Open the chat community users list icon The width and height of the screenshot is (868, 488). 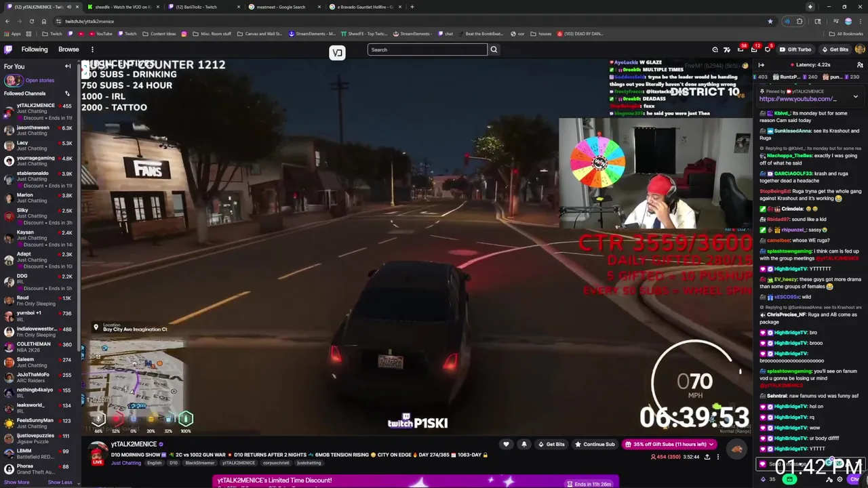[x=860, y=65]
